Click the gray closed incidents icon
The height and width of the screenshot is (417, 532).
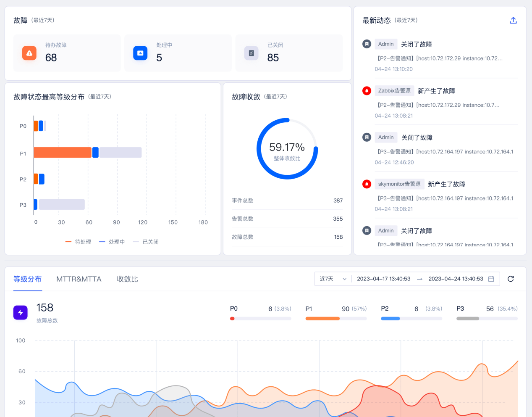point(251,53)
